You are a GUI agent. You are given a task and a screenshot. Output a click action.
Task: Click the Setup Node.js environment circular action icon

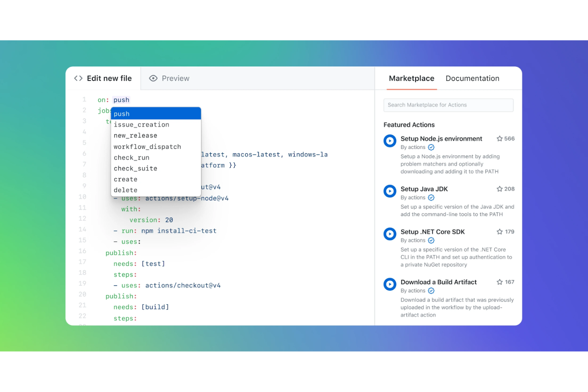coord(390,141)
